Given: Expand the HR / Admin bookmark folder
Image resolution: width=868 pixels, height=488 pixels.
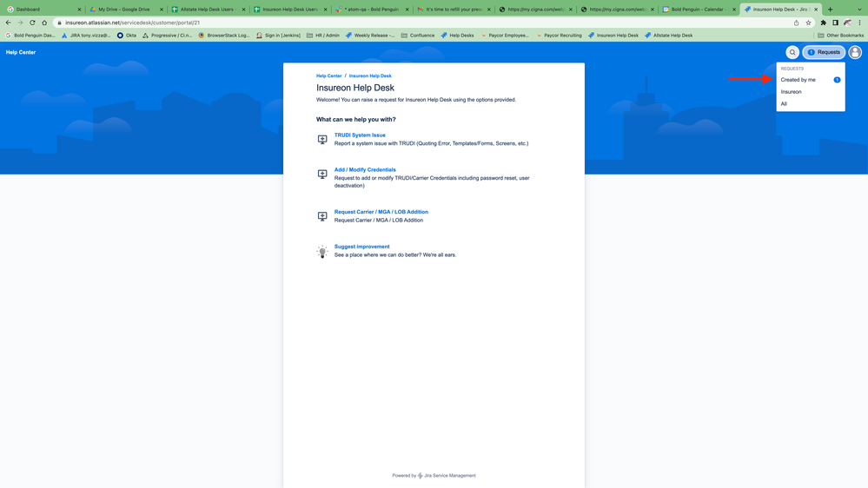Looking at the screenshot, I should tap(322, 36).
